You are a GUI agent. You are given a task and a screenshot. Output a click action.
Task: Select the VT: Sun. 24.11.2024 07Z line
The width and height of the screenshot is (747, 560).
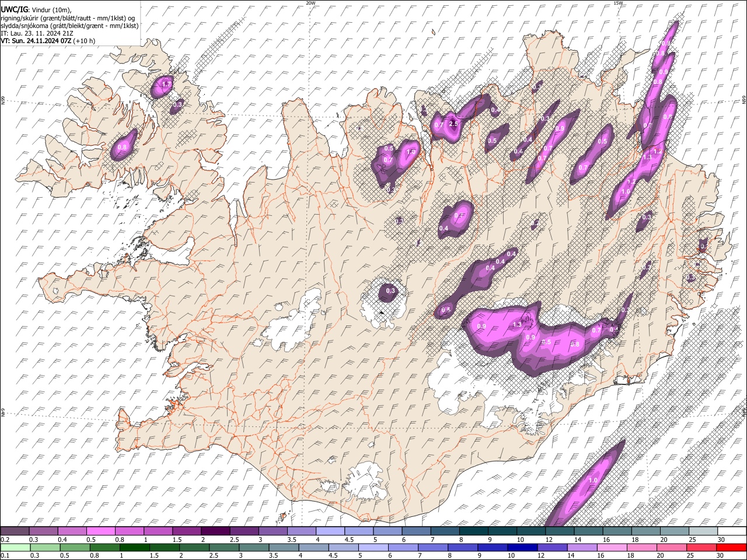click(x=48, y=41)
